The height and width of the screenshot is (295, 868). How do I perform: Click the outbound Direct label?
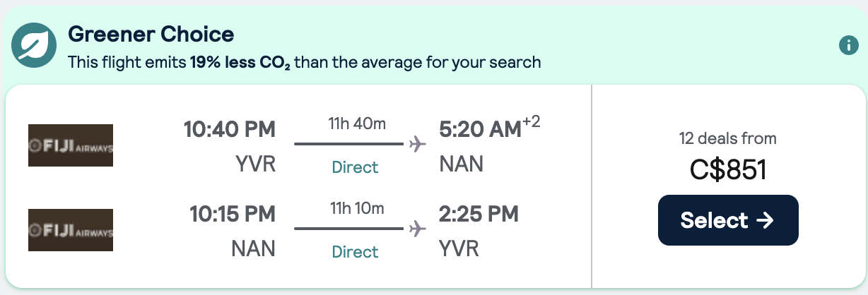(x=356, y=167)
